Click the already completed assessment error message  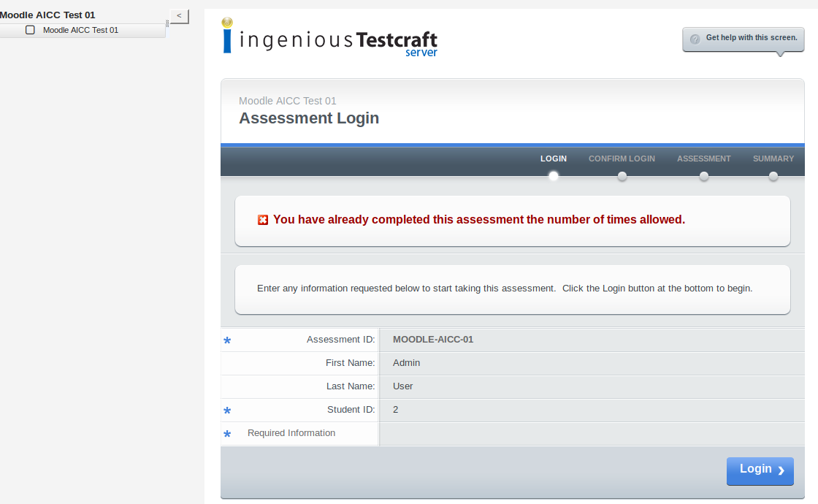(x=479, y=220)
